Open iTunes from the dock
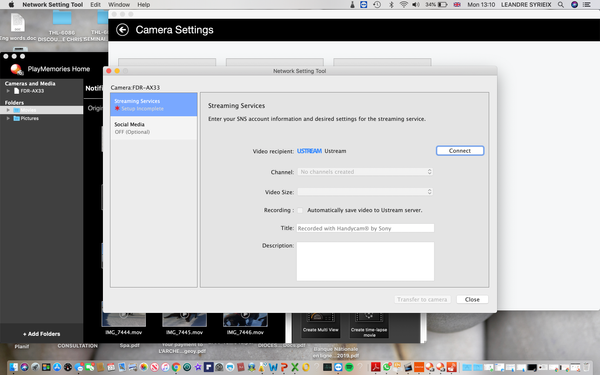The image size is (600, 375). coord(165,367)
